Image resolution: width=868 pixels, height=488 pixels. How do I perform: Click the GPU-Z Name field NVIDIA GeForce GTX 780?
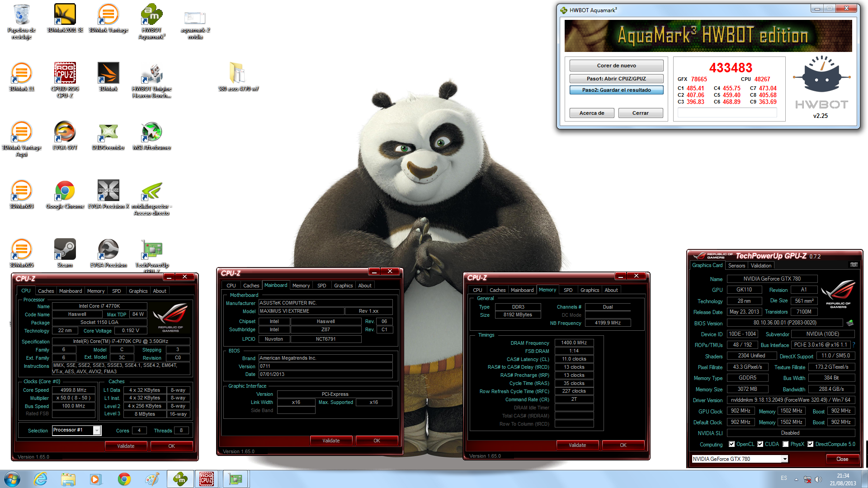click(x=772, y=279)
